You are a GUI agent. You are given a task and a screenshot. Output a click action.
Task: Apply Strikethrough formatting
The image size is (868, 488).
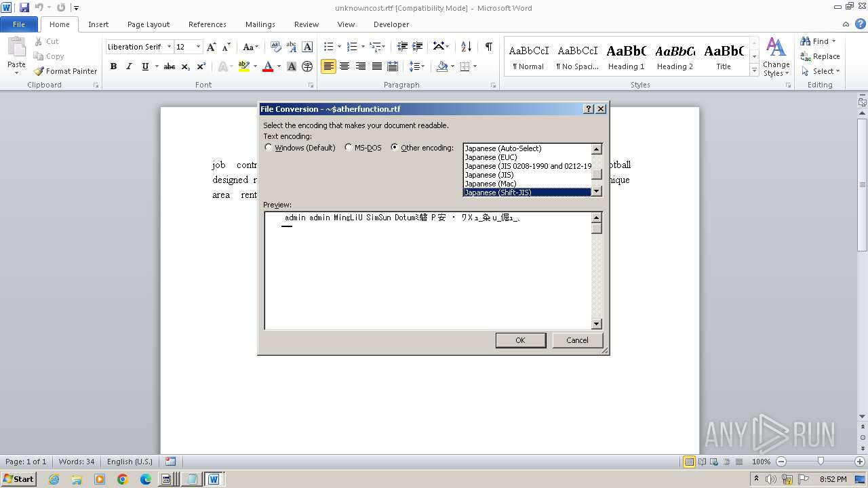[170, 66]
